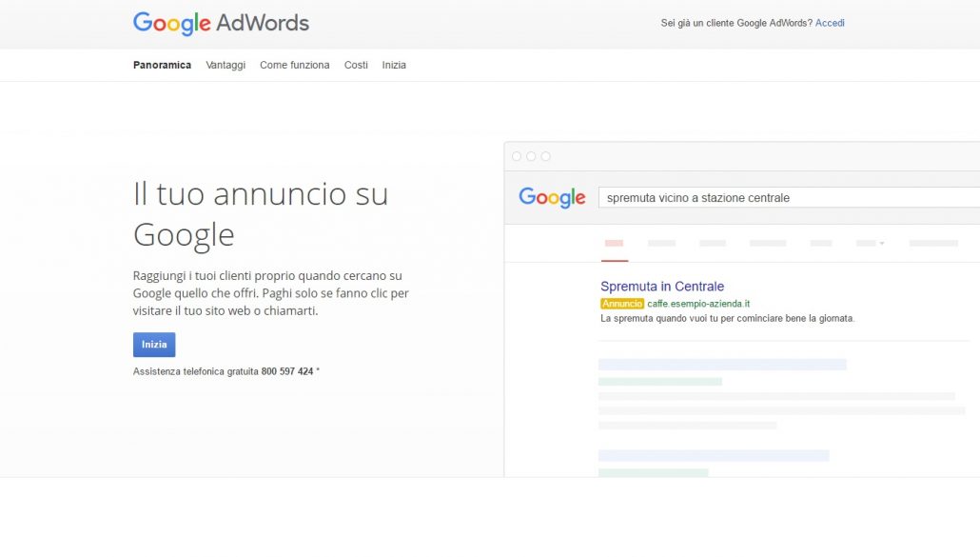Image resolution: width=980 pixels, height=557 pixels.
Task: Click the search field with spremuta query
Action: point(789,197)
